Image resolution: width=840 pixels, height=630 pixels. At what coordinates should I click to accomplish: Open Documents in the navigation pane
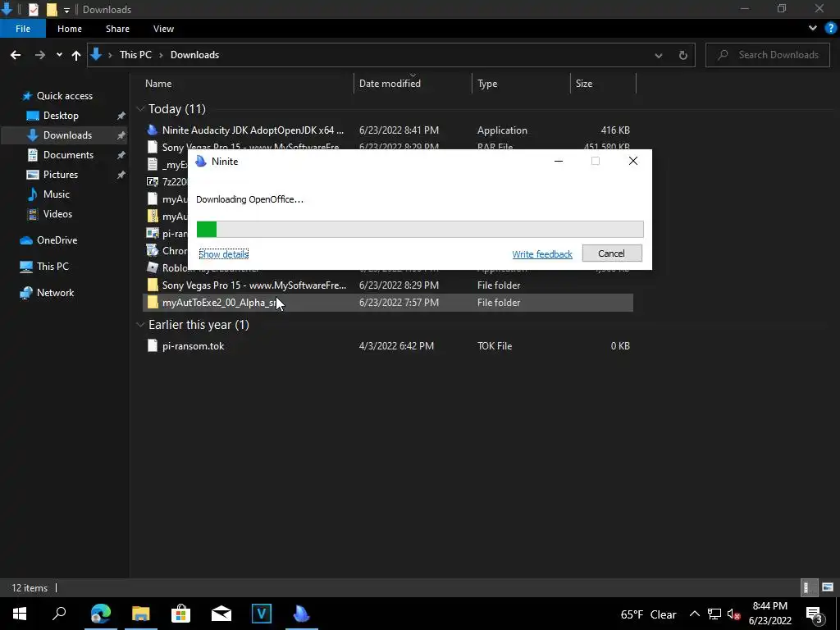68,155
